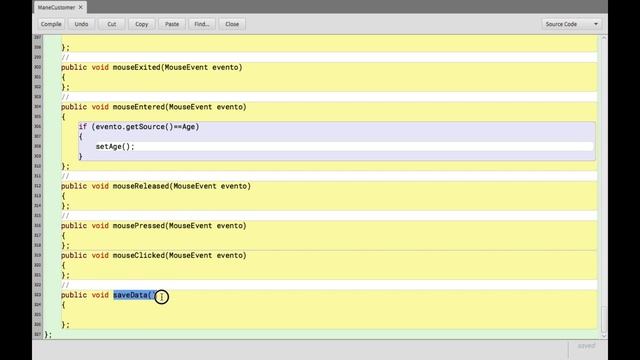
Task: Select the ManeCustomer tab
Action: tap(56, 7)
